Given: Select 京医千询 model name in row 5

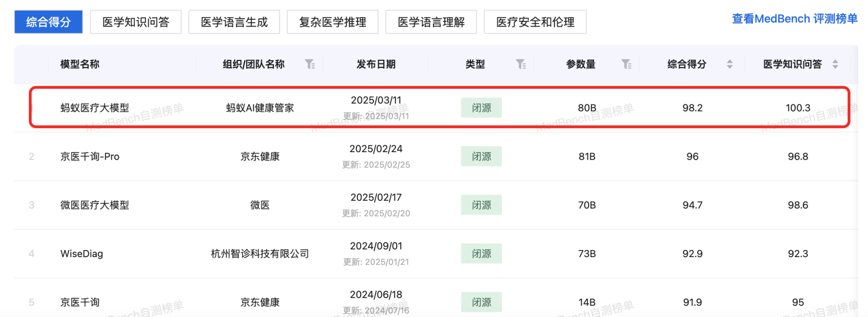Looking at the screenshot, I should [x=80, y=302].
